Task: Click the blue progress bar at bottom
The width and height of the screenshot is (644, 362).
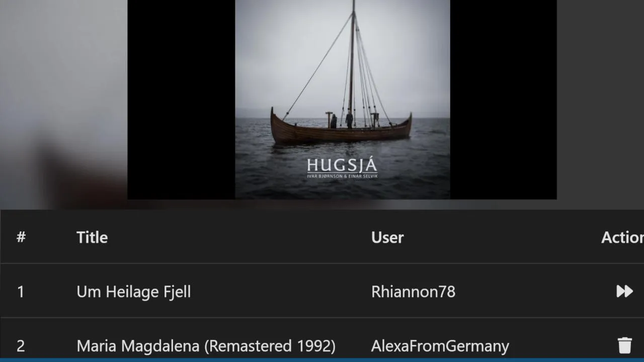Action: tap(322, 360)
